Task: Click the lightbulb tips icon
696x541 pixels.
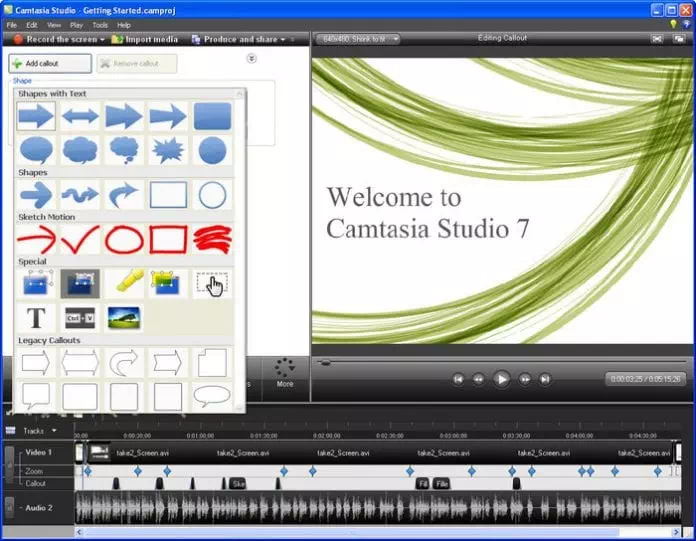Action: [673, 24]
